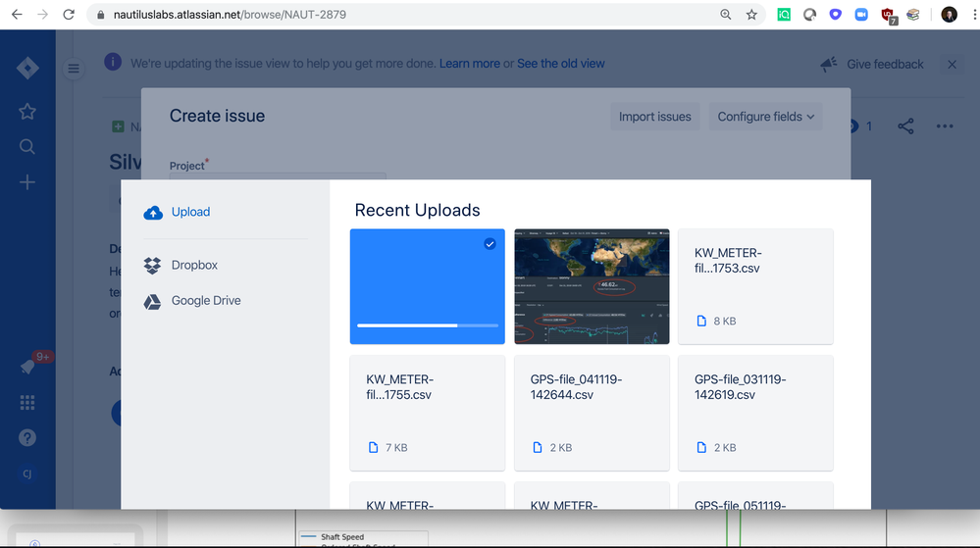Click the Recent Uploads heading
The width and height of the screenshot is (980, 548).
[x=418, y=211]
